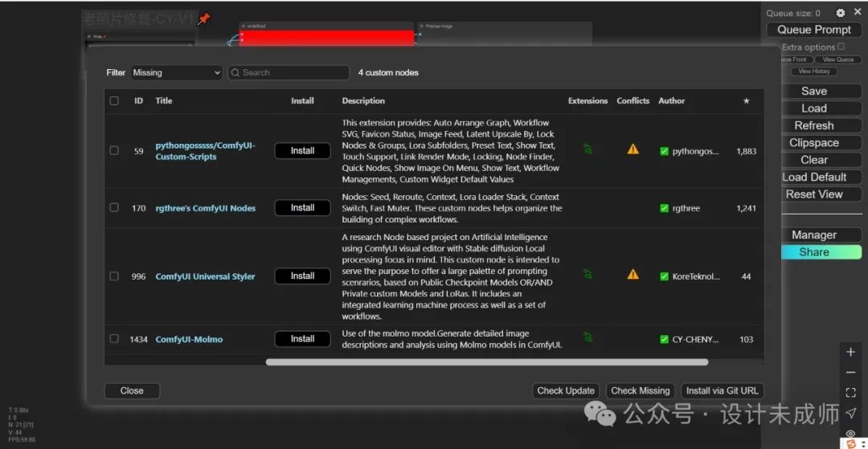
Task: Click the zoom out minus icon on canvas
Action: tap(851, 372)
